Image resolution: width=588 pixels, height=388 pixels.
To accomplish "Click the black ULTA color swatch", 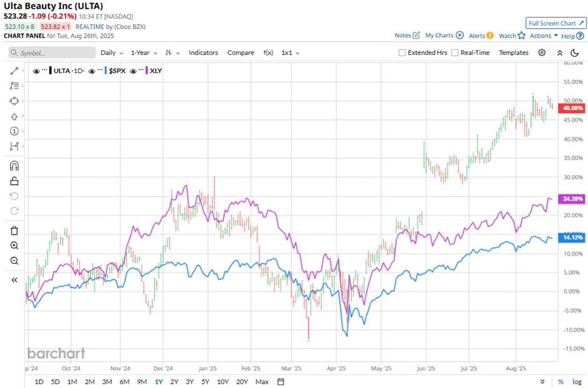I will (51, 71).
